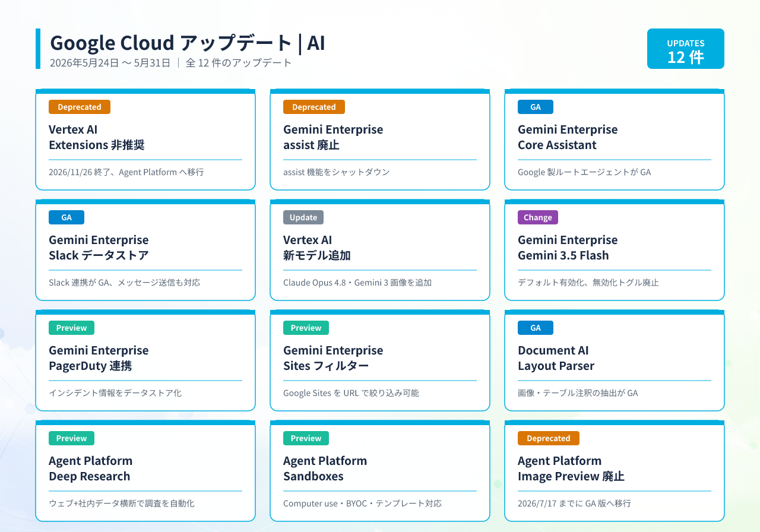Click text ウェブ+社内データ横断で調査を自動化
760x532 pixels.
[x=122, y=503]
